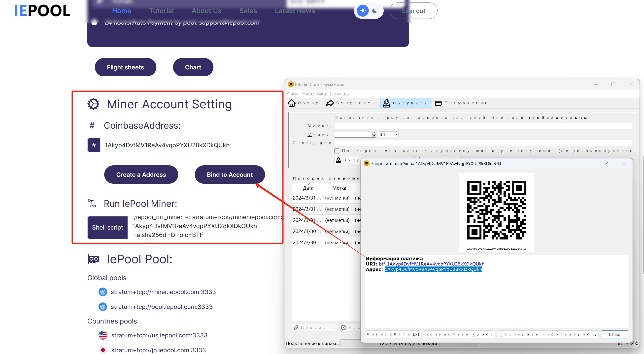Click the request dialog help question mark

coord(606,164)
